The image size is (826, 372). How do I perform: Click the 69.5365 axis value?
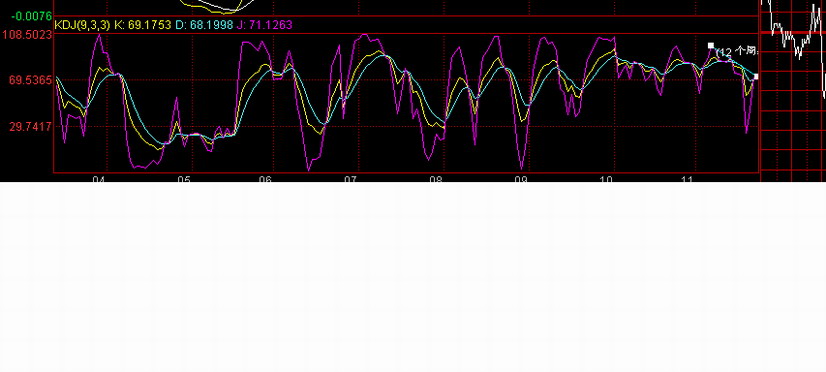click(30, 80)
